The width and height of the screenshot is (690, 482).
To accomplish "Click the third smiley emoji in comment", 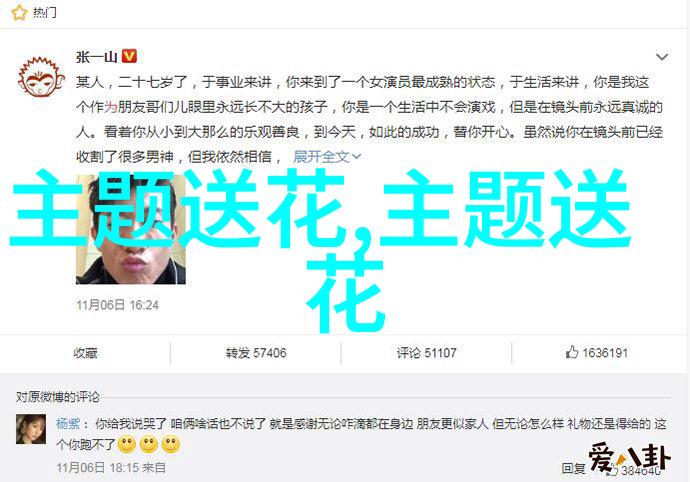I will (171, 445).
